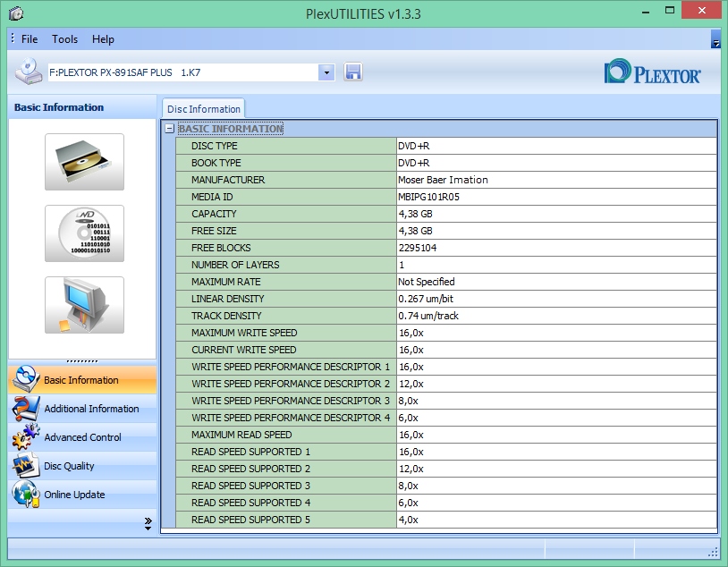The image size is (728, 567).
Task: Open the drive selection dropdown arrow
Action: (x=326, y=72)
